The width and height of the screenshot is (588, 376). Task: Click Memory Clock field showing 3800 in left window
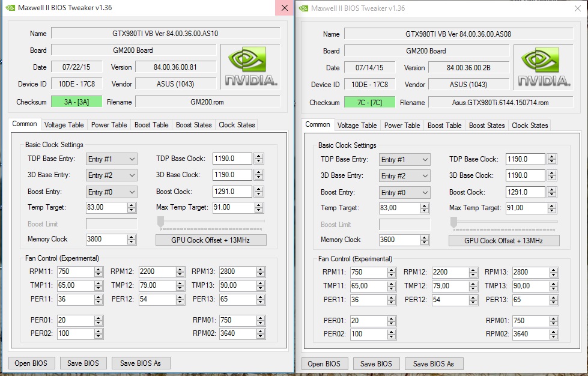[106, 239]
